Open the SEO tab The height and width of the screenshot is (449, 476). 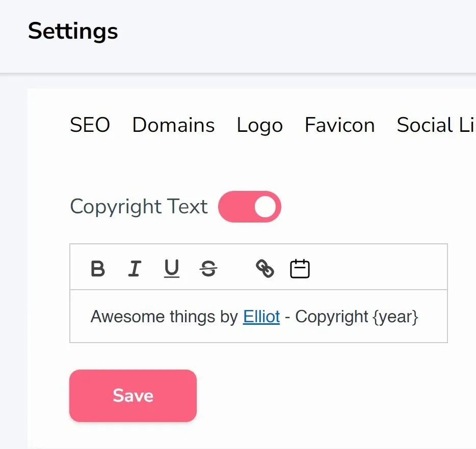tap(90, 125)
